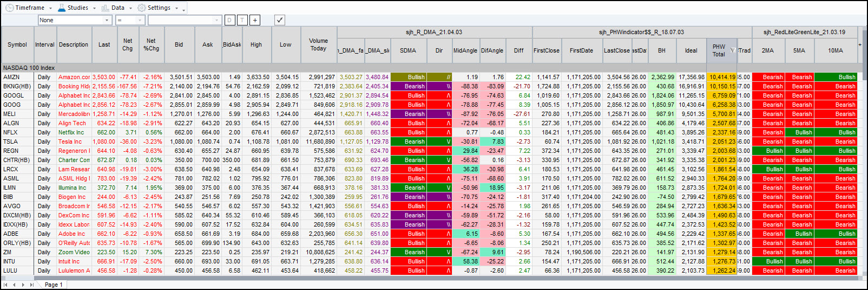868x290 pixels.
Task: Click the 2,362.99 BH cell
Action: click(662, 77)
